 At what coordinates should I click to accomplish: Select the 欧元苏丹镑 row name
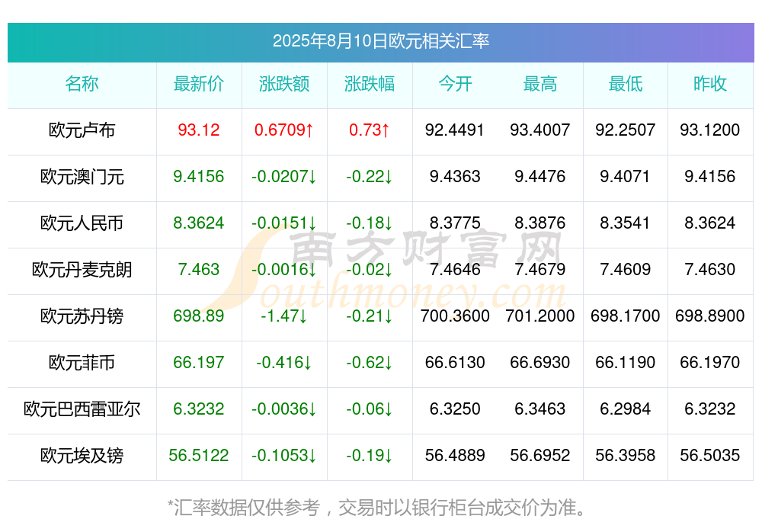(x=82, y=316)
